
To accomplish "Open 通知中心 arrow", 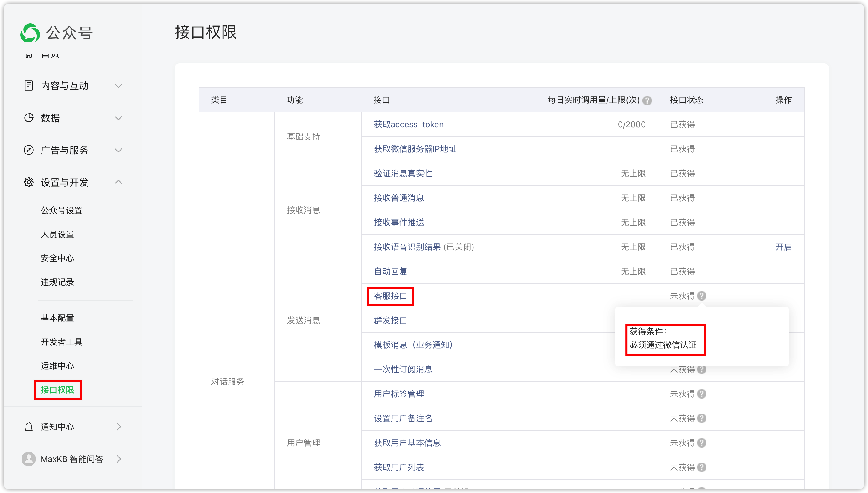I will pos(119,427).
